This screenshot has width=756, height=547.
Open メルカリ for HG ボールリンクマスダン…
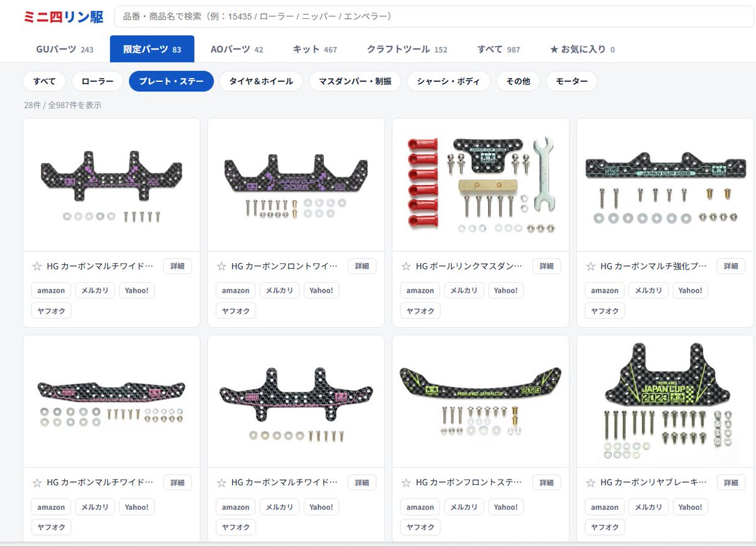pyautogui.click(x=464, y=290)
